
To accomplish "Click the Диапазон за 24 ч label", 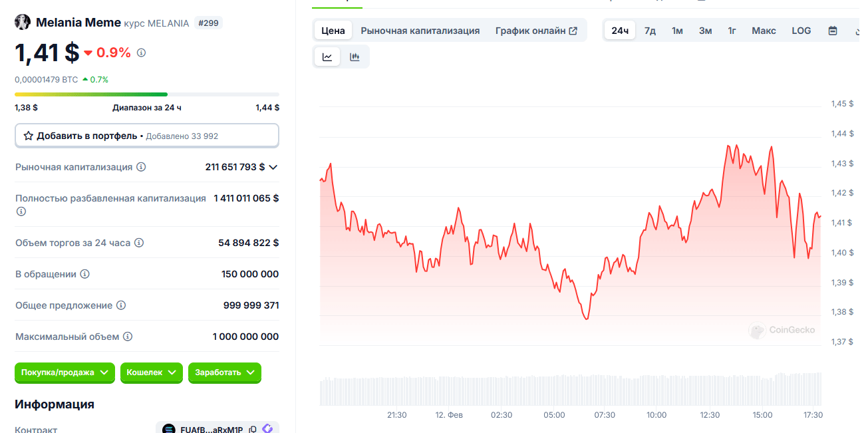I will point(147,107).
